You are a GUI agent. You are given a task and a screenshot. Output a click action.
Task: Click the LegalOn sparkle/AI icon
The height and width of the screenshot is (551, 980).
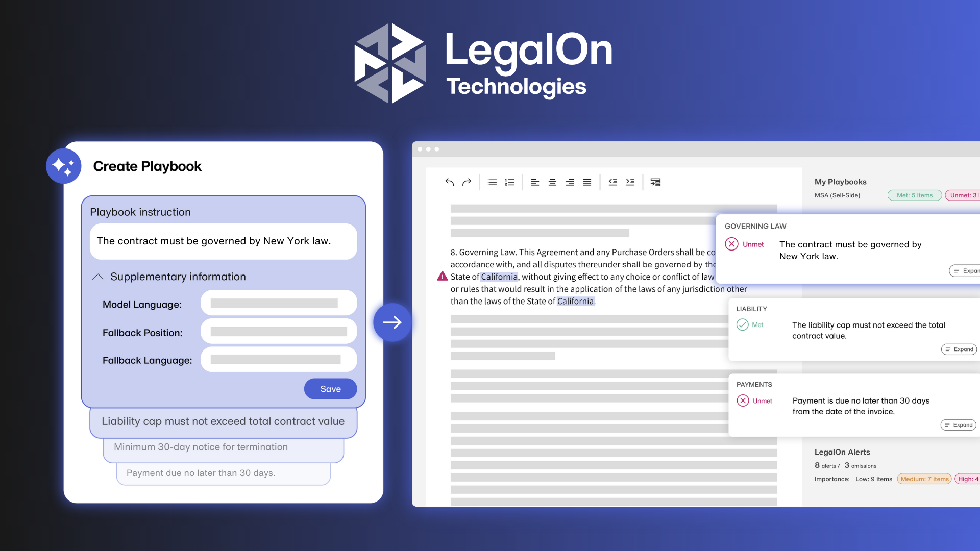pyautogui.click(x=65, y=166)
